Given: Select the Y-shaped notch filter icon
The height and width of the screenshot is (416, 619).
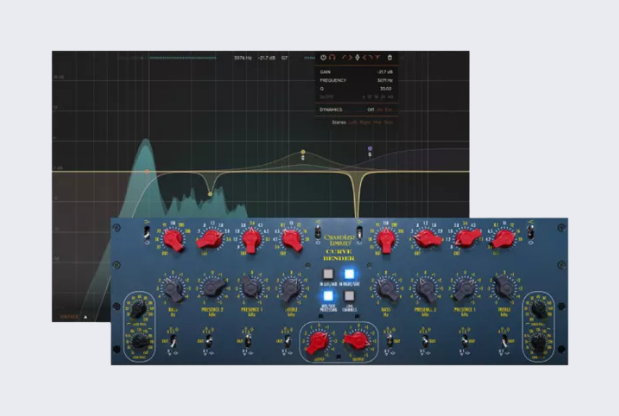Looking at the screenshot, I should [x=377, y=58].
